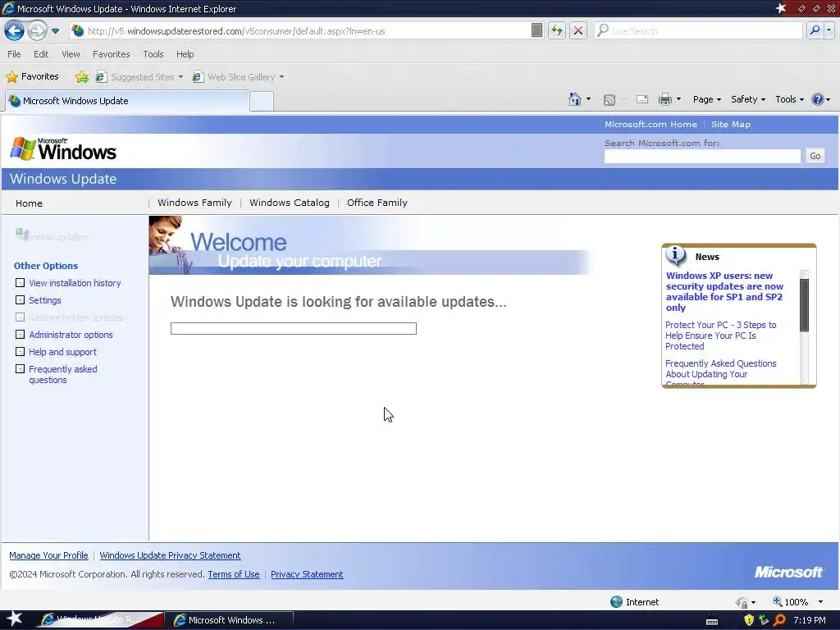Click the green Refresh arrows button

coord(557,30)
